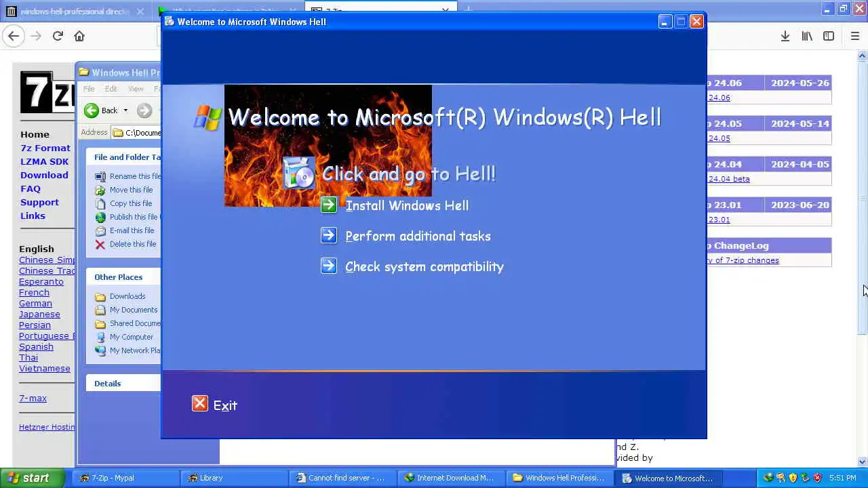Open the Links page link
The width and height of the screenshot is (868, 488).
33,216
